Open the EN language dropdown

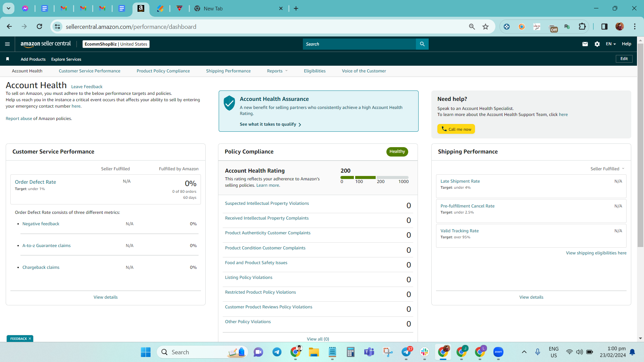(611, 44)
